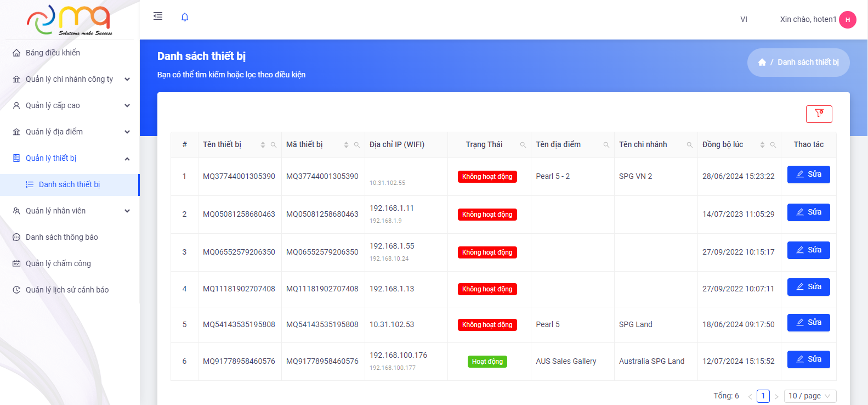
Task: Open Bảng điều khiển dashboard menu
Action: 53,53
